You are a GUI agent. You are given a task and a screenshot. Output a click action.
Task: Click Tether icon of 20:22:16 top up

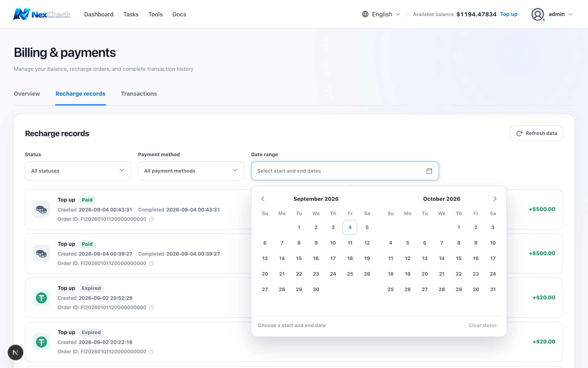click(x=41, y=342)
